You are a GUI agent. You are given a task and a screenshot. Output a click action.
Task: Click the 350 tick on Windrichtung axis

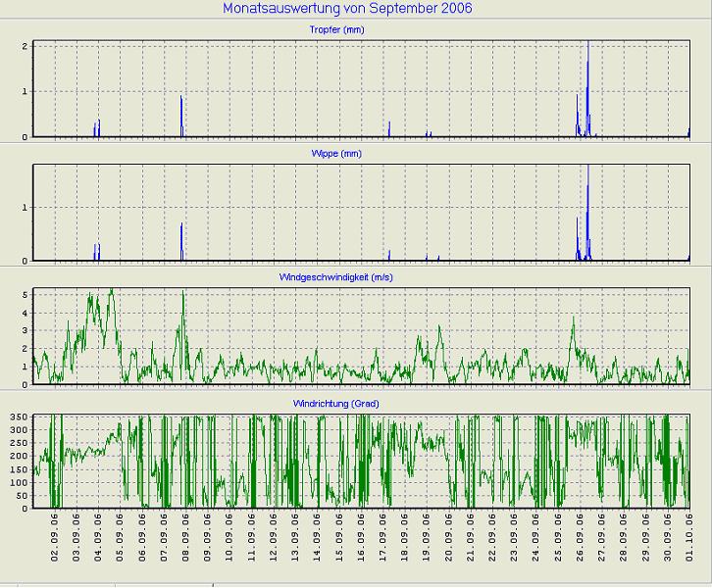[x=19, y=416]
